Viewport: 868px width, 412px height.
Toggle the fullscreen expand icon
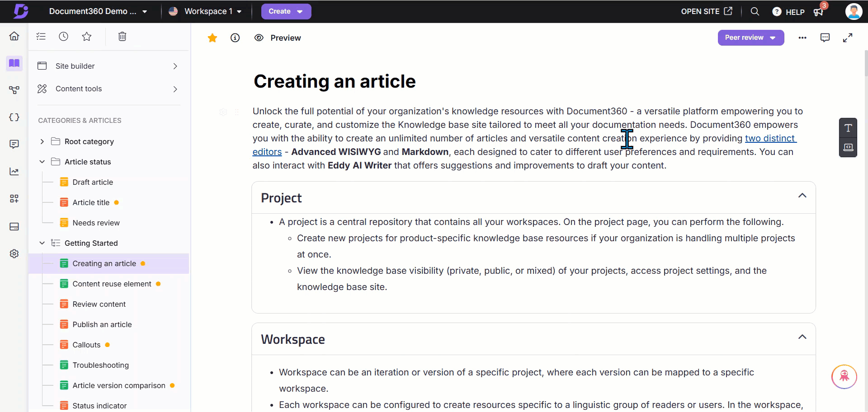click(x=848, y=38)
